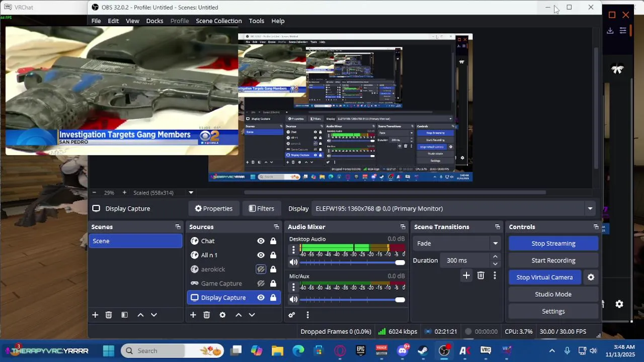The height and width of the screenshot is (362, 644).
Task: Toggle lock on aerokick source
Action: tap(273, 269)
